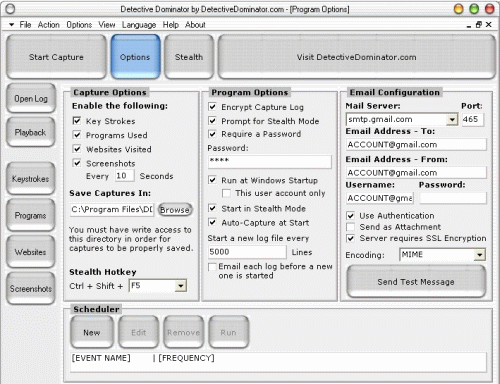Toggle Require a Password checkbox
The width and height of the screenshot is (500, 384).
[x=212, y=134]
